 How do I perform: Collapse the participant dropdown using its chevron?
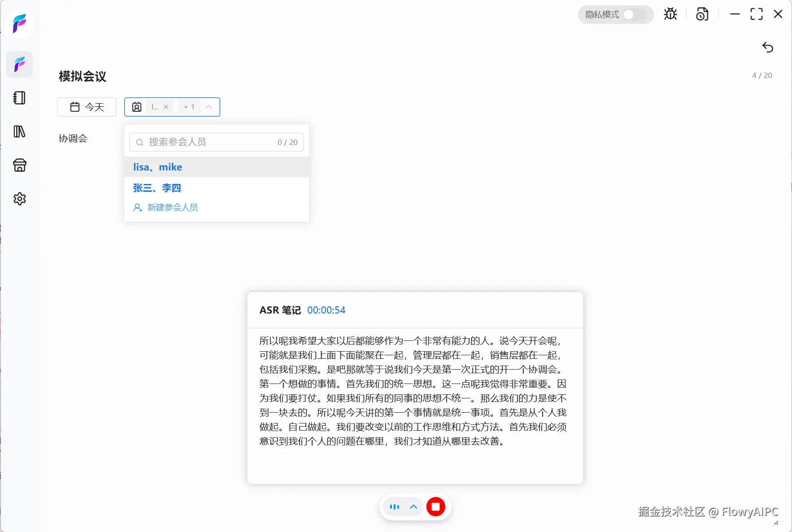coord(209,107)
